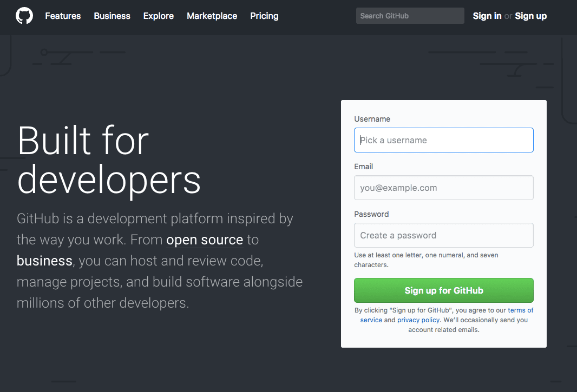Open the Business menu item
Image resolution: width=577 pixels, height=392 pixels.
tap(112, 16)
